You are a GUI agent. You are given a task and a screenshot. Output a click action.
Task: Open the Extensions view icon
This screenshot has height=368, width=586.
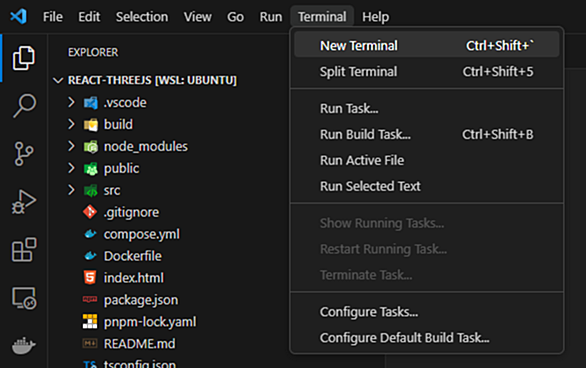[24, 250]
